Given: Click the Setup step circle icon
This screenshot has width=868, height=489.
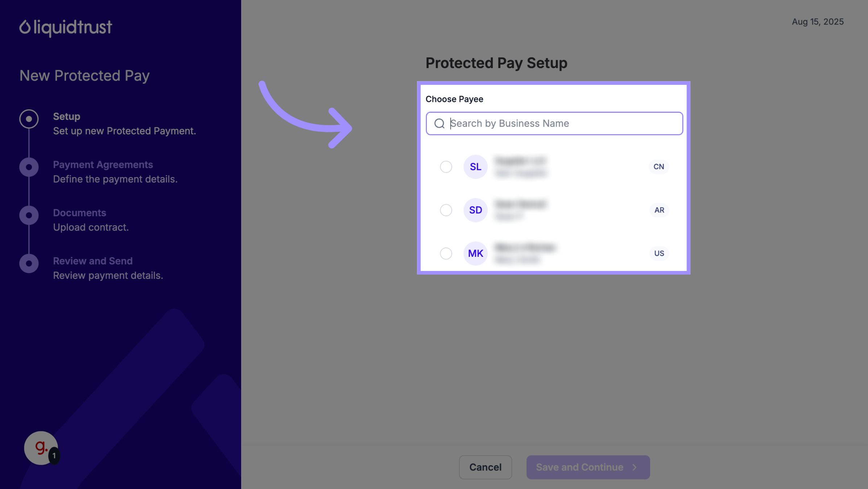Looking at the screenshot, I should [x=29, y=119].
